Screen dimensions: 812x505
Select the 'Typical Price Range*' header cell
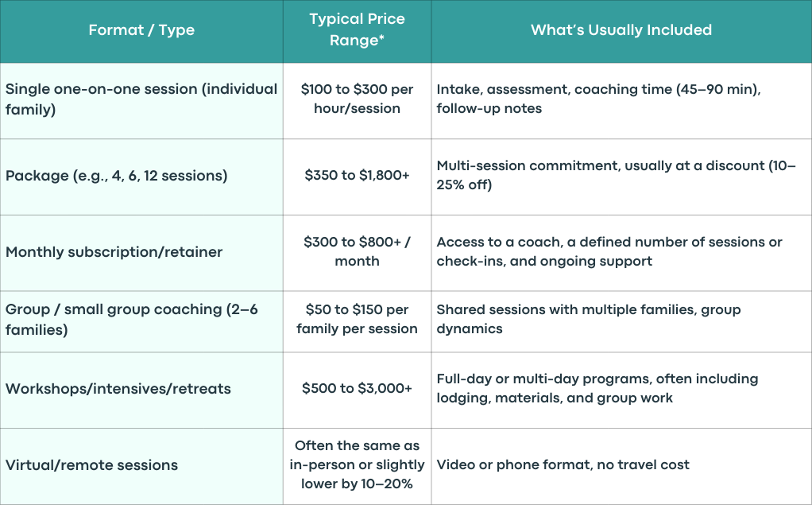pyautogui.click(x=358, y=31)
